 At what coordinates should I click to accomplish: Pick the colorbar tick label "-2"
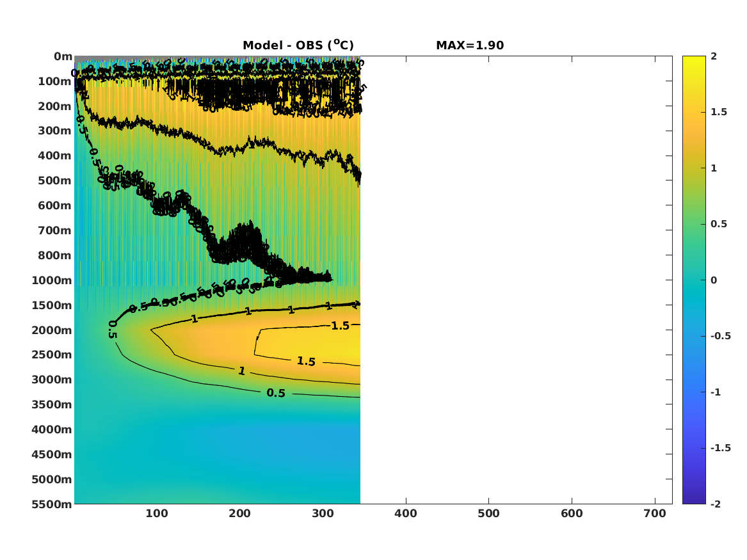point(716,504)
